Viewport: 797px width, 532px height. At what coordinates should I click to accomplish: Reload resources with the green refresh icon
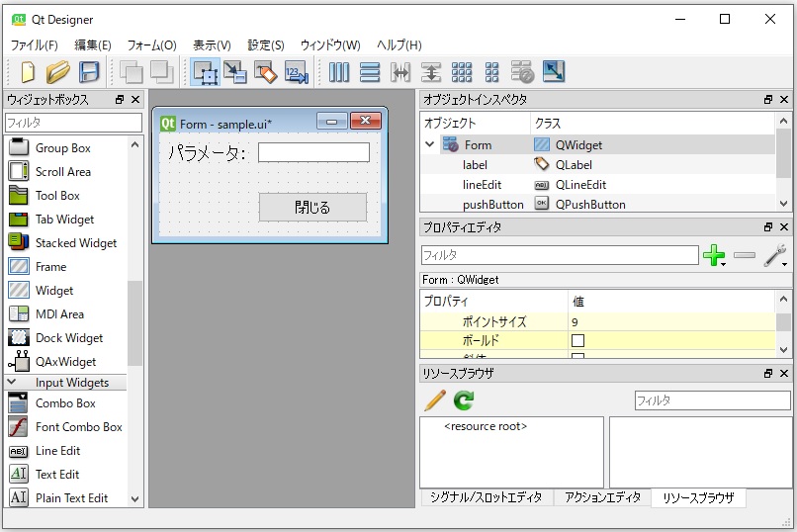point(464,400)
